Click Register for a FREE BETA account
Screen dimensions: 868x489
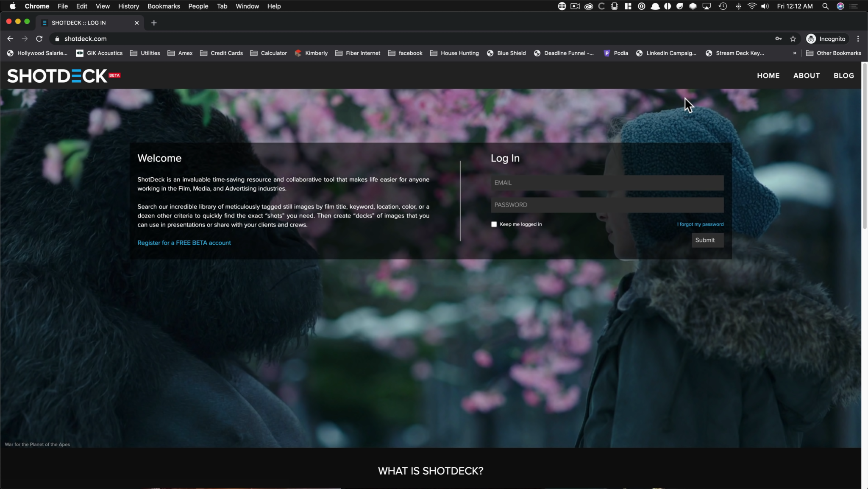click(x=184, y=243)
